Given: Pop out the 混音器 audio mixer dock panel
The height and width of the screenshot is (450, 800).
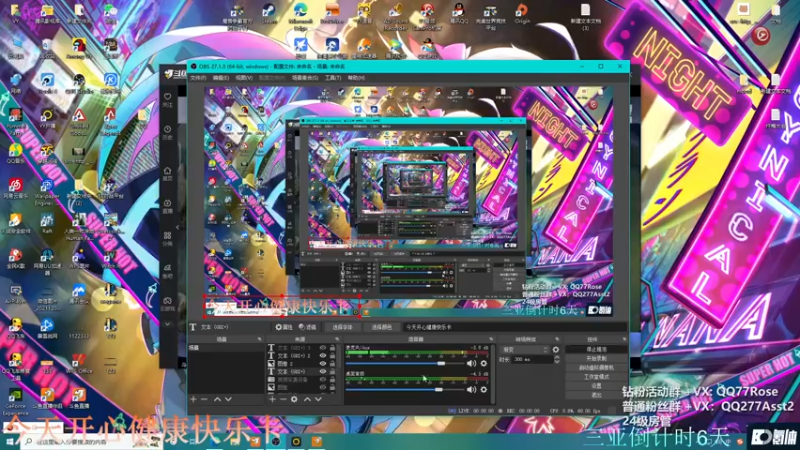Looking at the screenshot, I should click(x=491, y=339).
